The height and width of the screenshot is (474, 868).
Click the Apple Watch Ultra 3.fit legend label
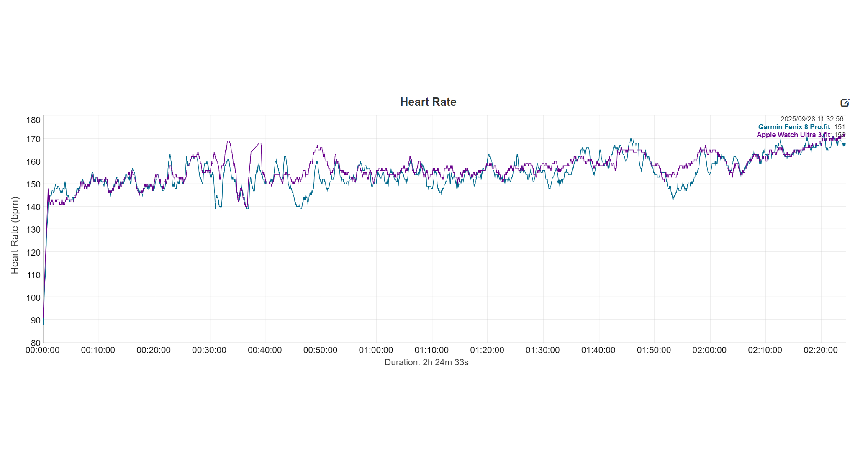click(x=793, y=135)
